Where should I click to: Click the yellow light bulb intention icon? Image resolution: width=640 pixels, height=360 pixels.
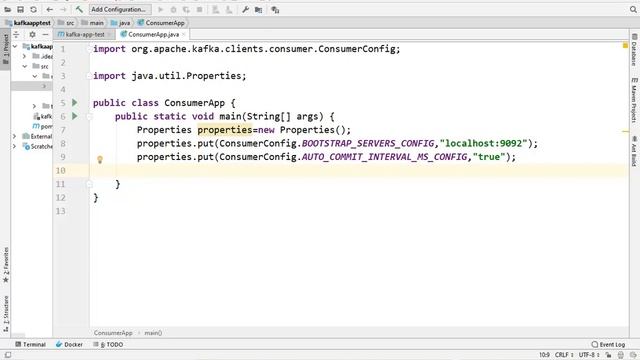click(x=100, y=160)
